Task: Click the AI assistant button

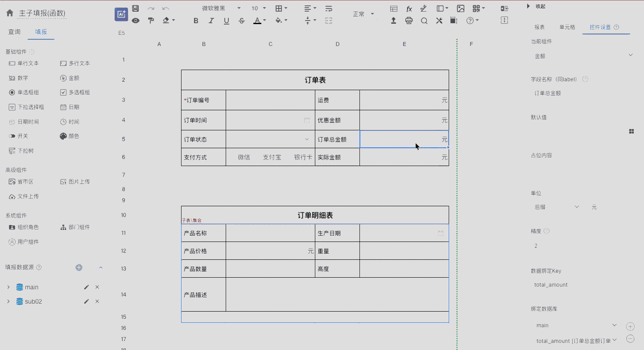Action: [x=121, y=14]
